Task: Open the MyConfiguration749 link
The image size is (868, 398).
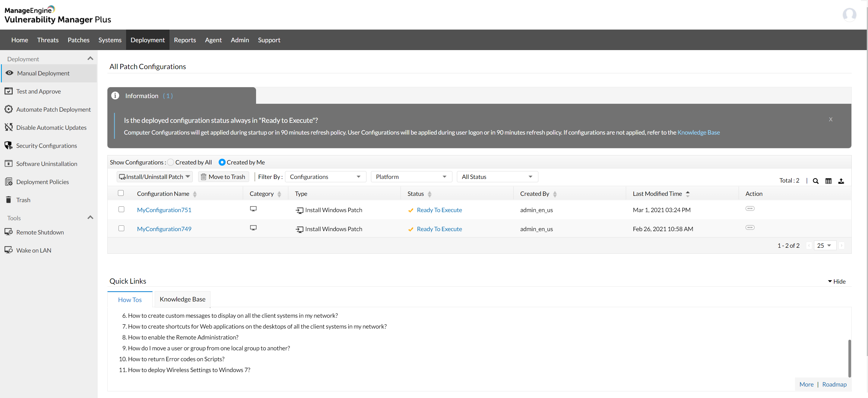Action: click(x=164, y=228)
